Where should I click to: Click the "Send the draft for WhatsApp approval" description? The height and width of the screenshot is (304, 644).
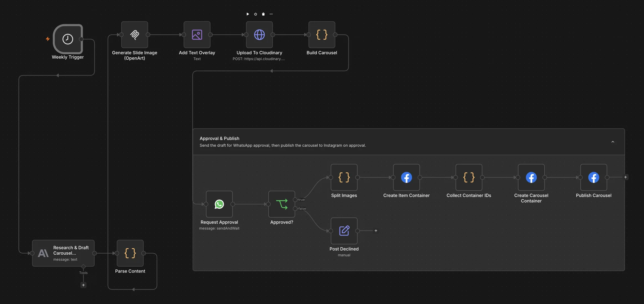tap(283, 145)
